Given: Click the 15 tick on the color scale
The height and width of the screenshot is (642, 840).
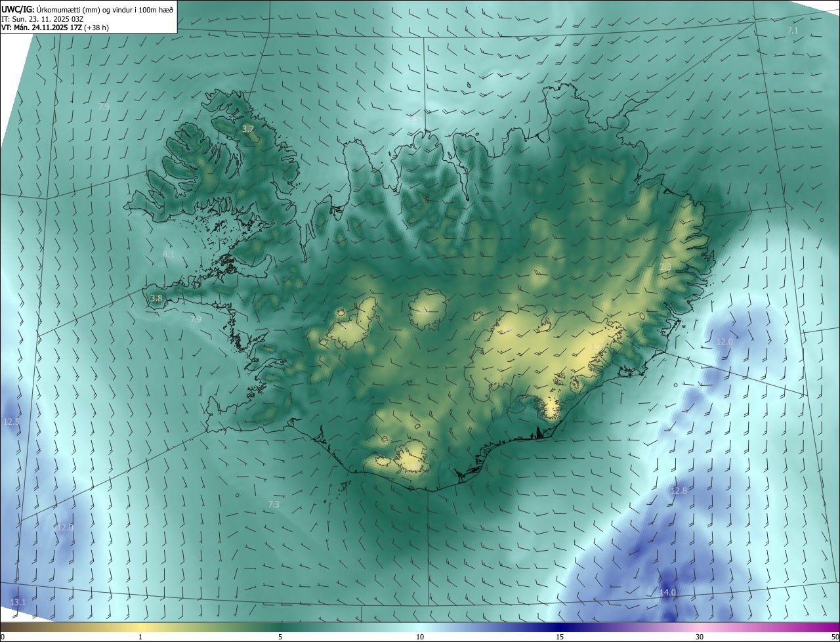Looking at the screenshot, I should (560, 637).
